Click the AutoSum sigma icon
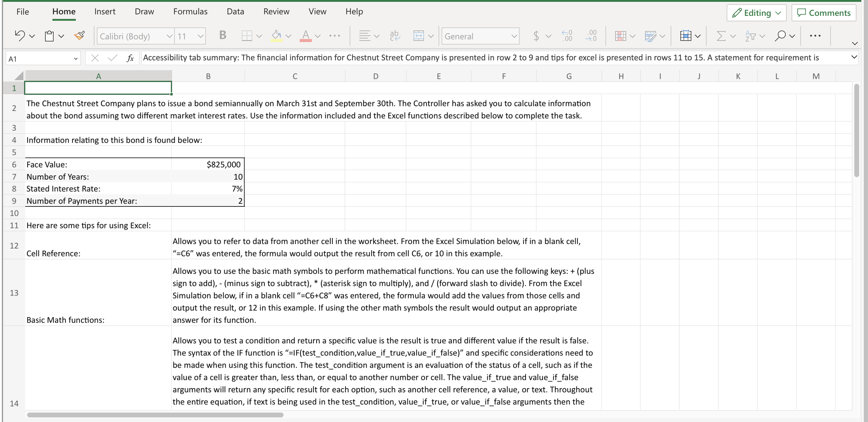 tap(721, 35)
